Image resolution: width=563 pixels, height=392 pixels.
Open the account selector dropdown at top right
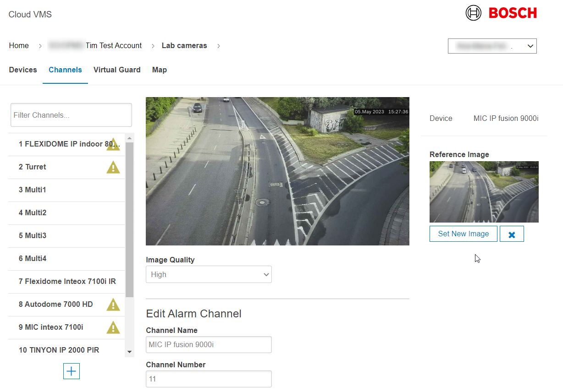tap(492, 46)
